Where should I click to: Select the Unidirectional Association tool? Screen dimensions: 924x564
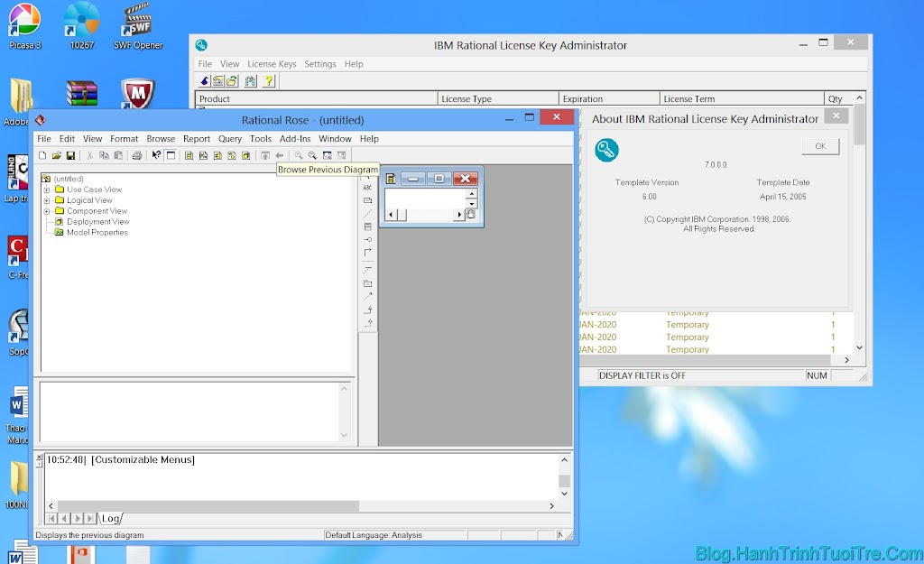pyautogui.click(x=368, y=253)
